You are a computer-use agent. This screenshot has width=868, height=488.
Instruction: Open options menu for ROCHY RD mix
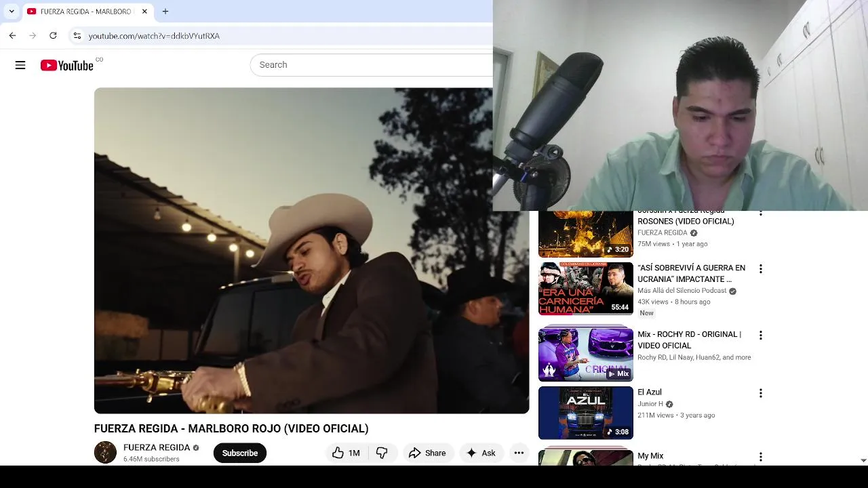(760, 335)
